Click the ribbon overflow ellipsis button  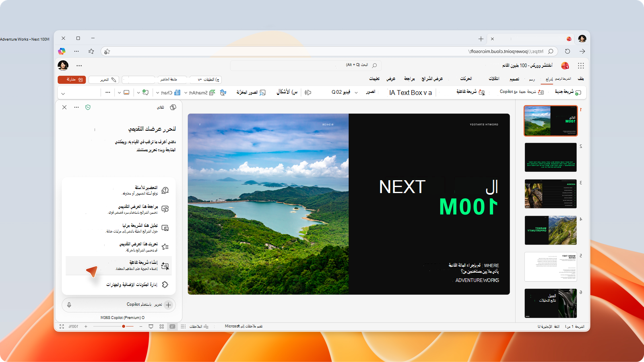click(x=108, y=93)
